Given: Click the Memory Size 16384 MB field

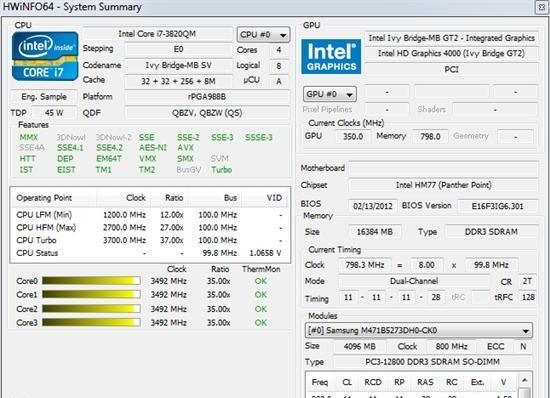Looking at the screenshot, I should [x=375, y=232].
